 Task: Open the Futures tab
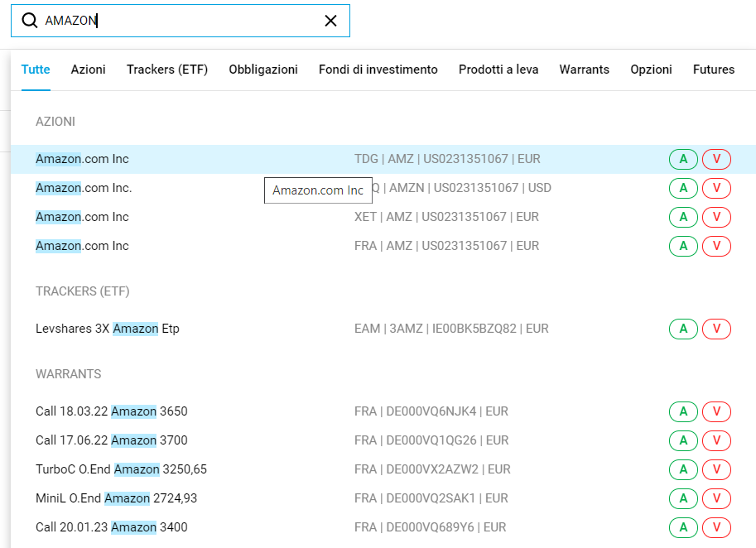coord(714,70)
